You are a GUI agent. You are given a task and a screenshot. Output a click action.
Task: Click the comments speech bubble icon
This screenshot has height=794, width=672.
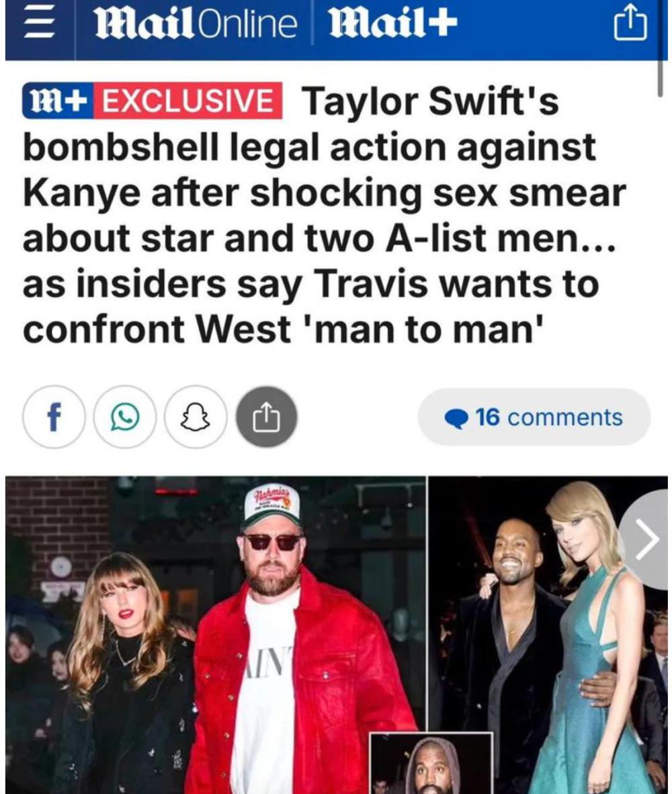pyautogui.click(x=456, y=418)
